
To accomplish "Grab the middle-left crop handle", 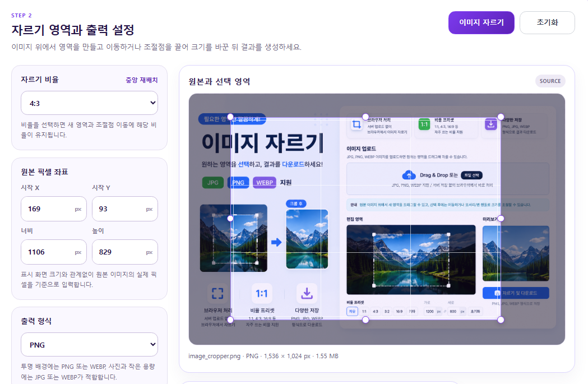I will click(x=230, y=218).
